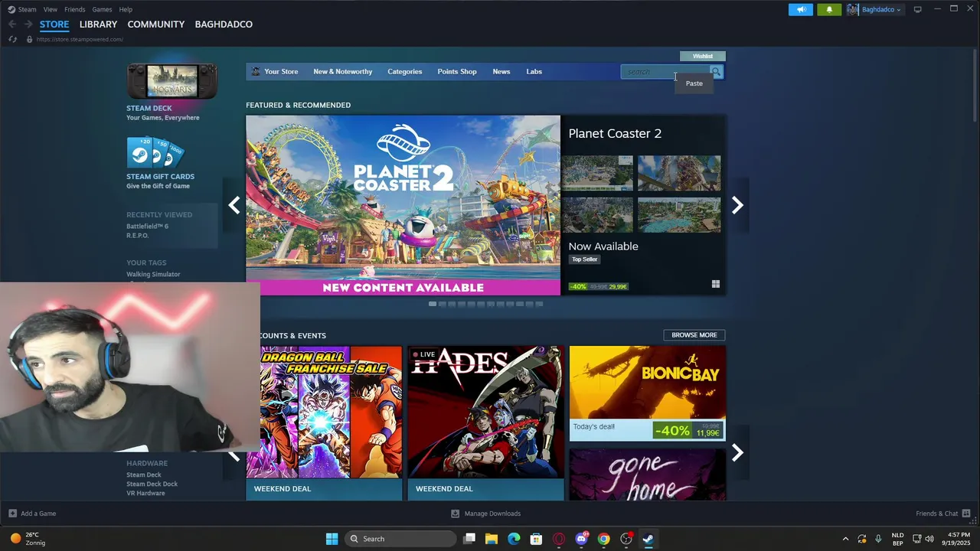The image size is (980, 551).
Task: Switch to Big Picture mode via monitor icon
Action: [917, 9]
